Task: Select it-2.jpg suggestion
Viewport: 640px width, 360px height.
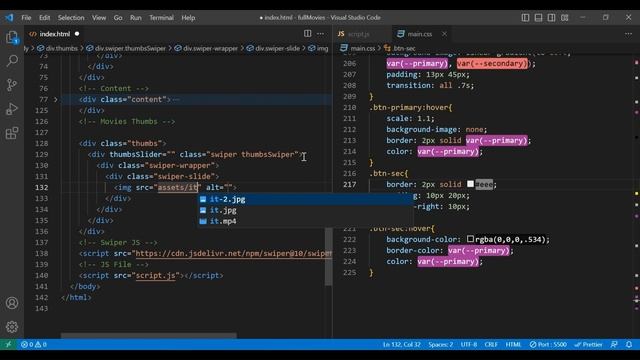Action: (305, 199)
